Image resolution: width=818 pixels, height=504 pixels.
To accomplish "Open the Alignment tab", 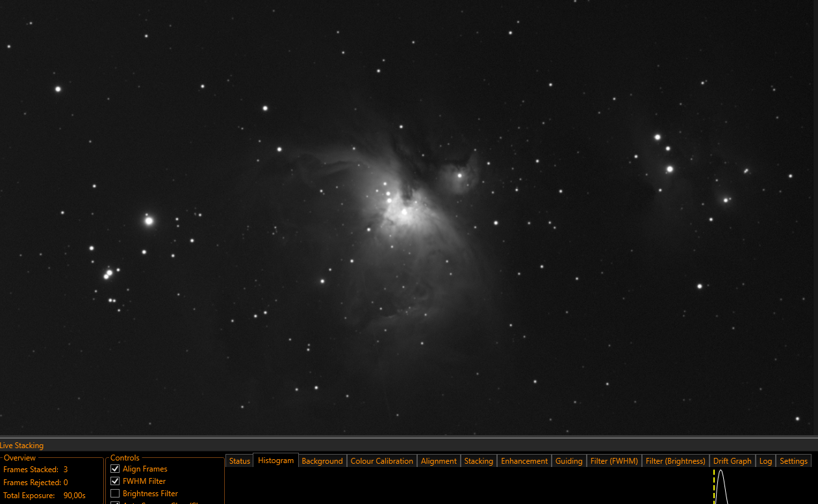I will [439, 461].
